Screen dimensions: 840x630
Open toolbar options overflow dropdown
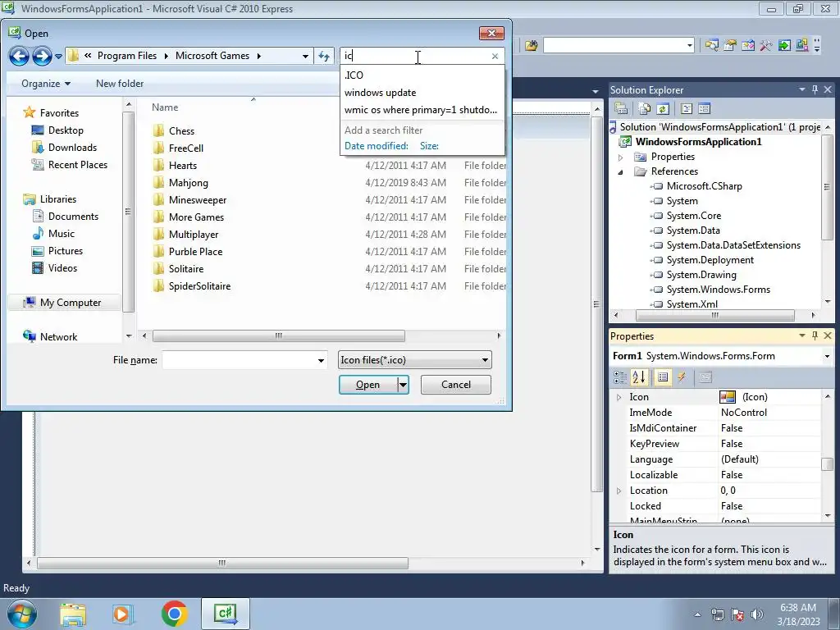pos(817,46)
